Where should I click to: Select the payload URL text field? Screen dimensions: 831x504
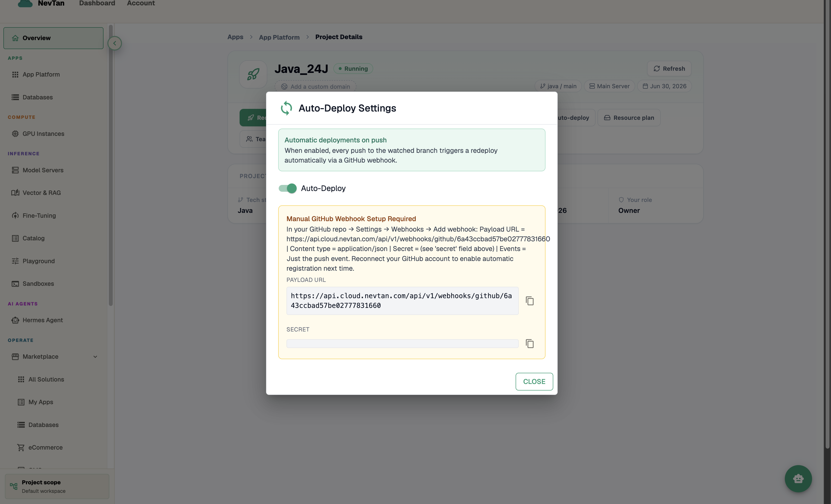402,301
